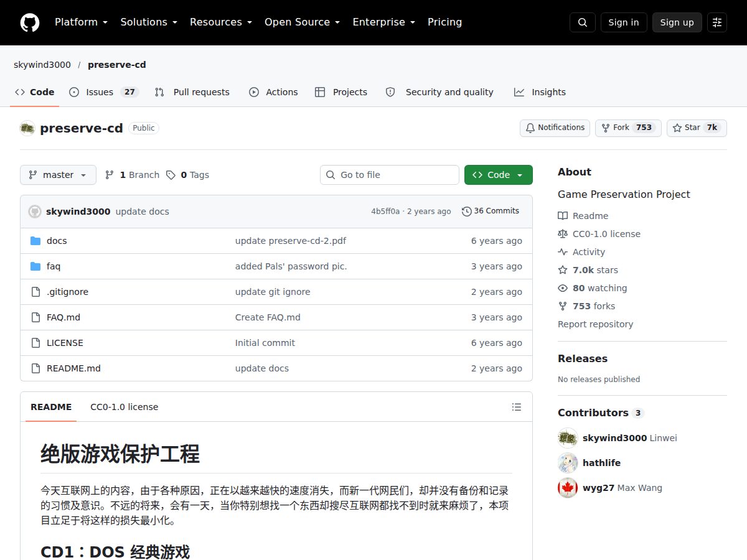Click the Sign up button
This screenshot has width=747, height=560.
[677, 22]
